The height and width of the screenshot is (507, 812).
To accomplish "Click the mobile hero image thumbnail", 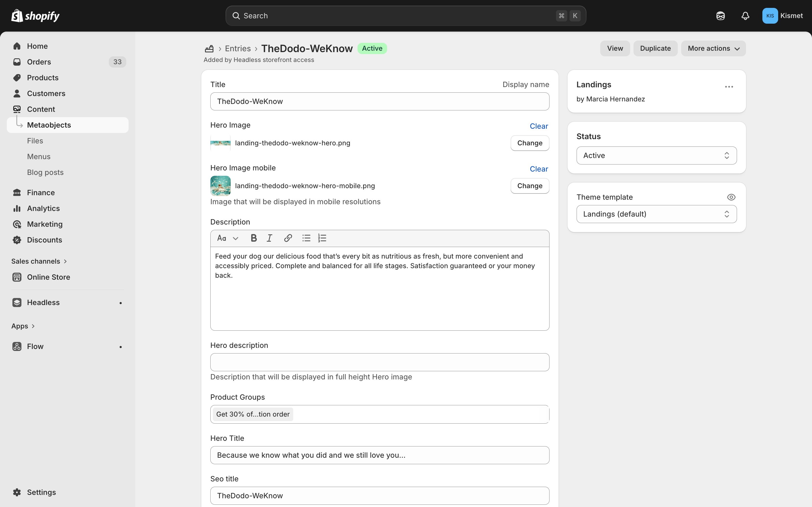I will tap(220, 186).
